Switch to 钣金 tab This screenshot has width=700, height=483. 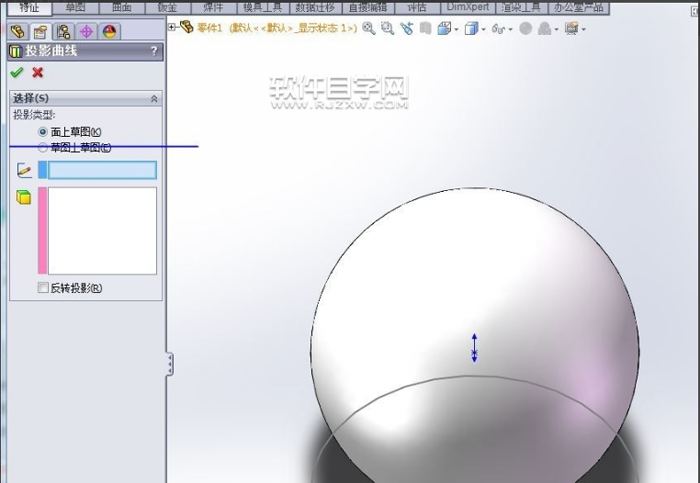(x=167, y=8)
